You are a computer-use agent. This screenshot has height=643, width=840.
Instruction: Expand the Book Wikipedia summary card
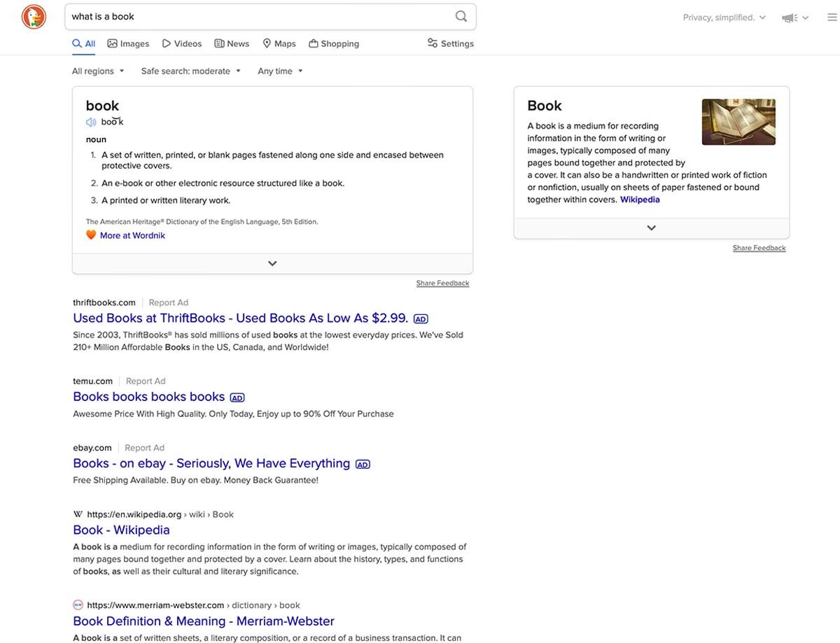click(x=651, y=227)
